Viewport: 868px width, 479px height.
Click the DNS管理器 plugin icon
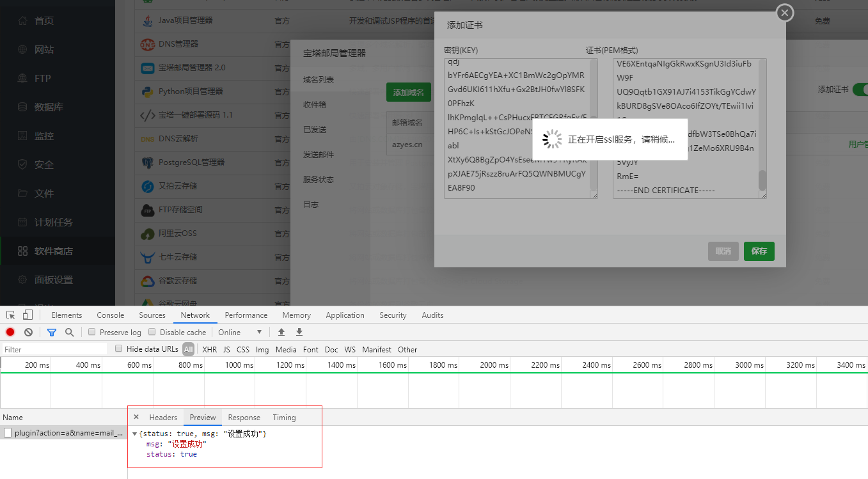[148, 44]
